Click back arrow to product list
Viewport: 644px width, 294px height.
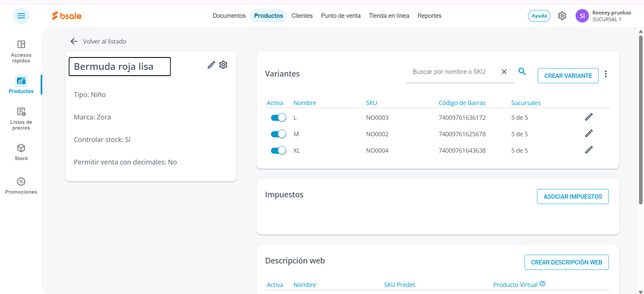coord(74,41)
